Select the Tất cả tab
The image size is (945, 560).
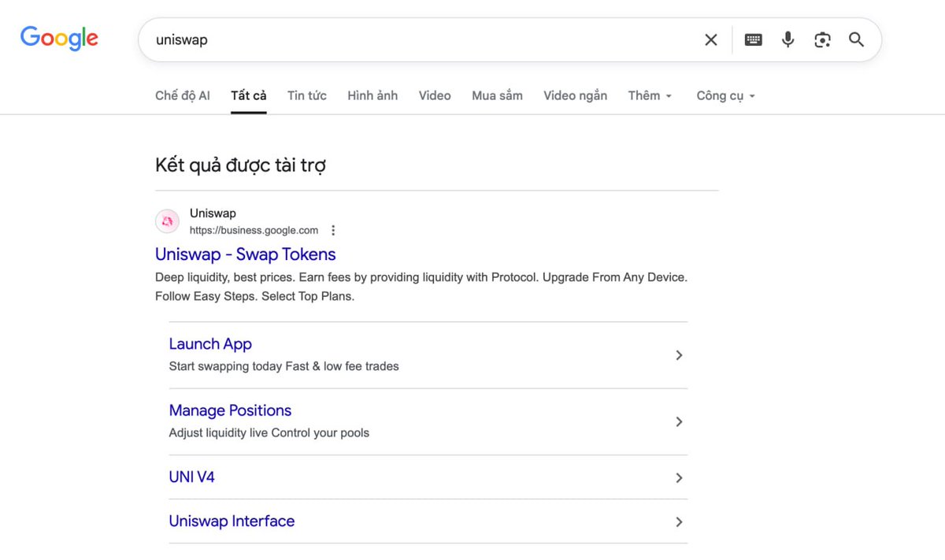click(x=249, y=95)
